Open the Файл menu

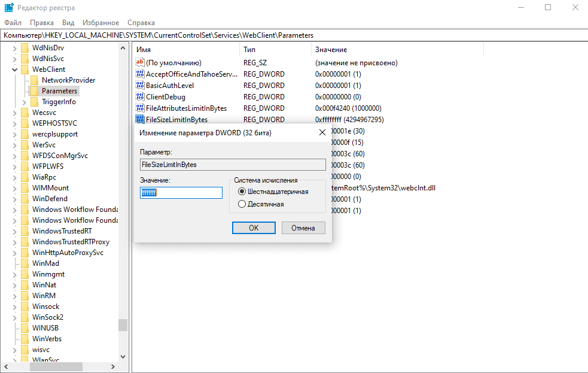point(13,23)
